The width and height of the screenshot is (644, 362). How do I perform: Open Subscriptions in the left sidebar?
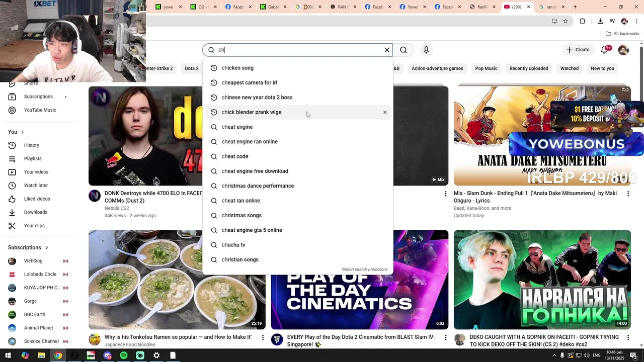38,97
